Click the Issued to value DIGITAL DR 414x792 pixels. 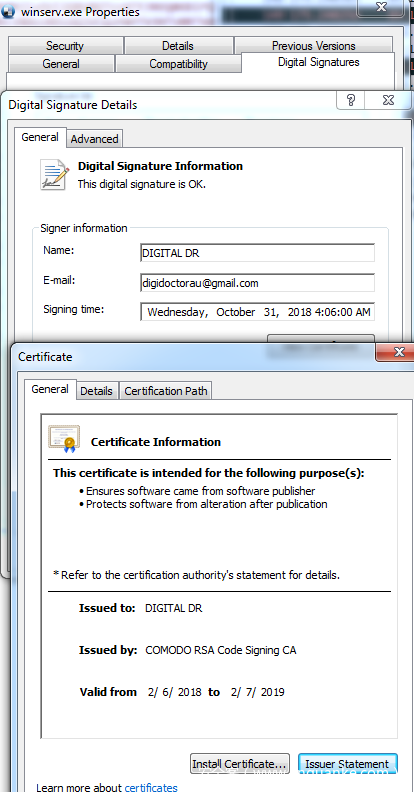click(174, 608)
